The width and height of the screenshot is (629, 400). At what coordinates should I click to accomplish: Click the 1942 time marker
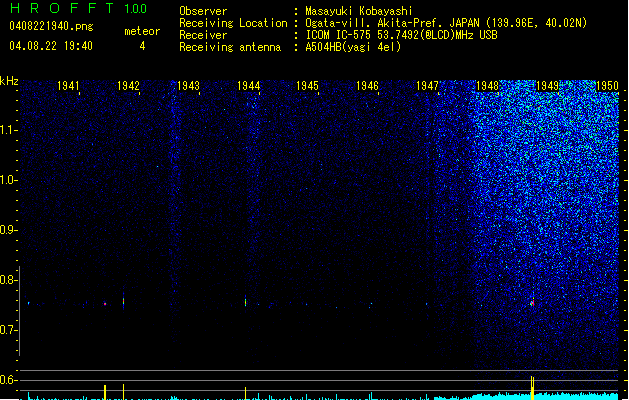128,86
